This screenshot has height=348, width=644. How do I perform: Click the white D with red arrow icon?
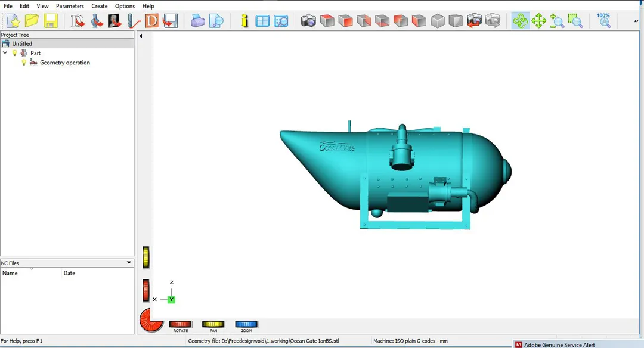point(77,20)
